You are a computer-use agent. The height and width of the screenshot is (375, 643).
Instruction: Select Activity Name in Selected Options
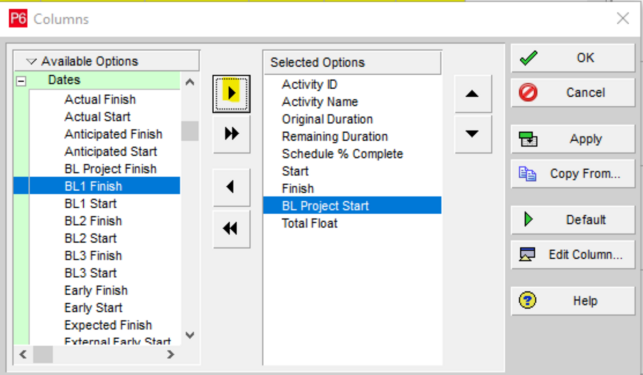click(x=320, y=102)
